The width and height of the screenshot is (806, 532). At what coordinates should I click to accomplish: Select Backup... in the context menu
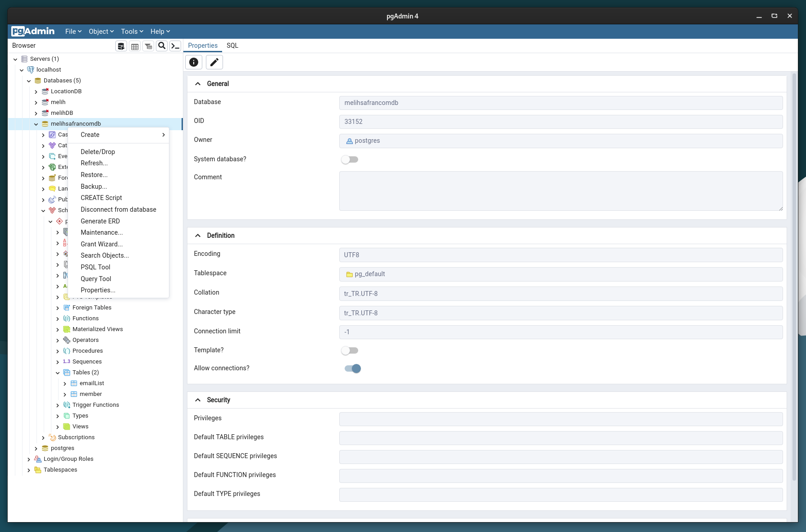118,186
